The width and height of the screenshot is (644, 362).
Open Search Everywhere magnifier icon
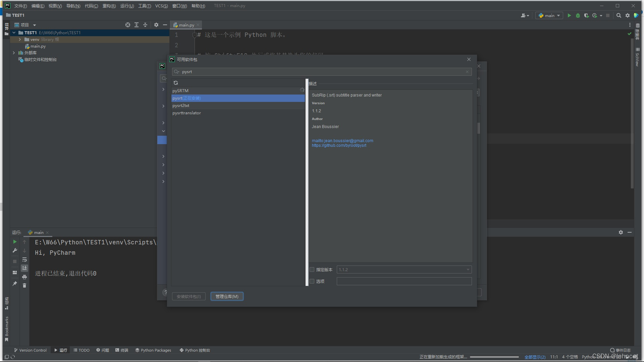pyautogui.click(x=619, y=15)
